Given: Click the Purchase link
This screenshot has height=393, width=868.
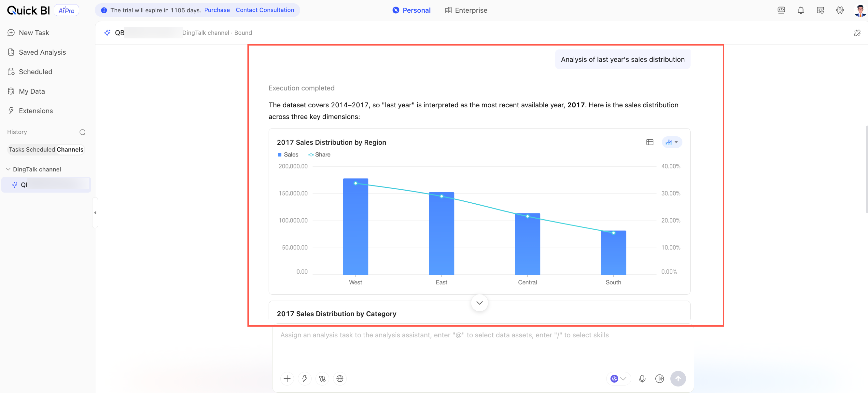Looking at the screenshot, I should [x=217, y=10].
